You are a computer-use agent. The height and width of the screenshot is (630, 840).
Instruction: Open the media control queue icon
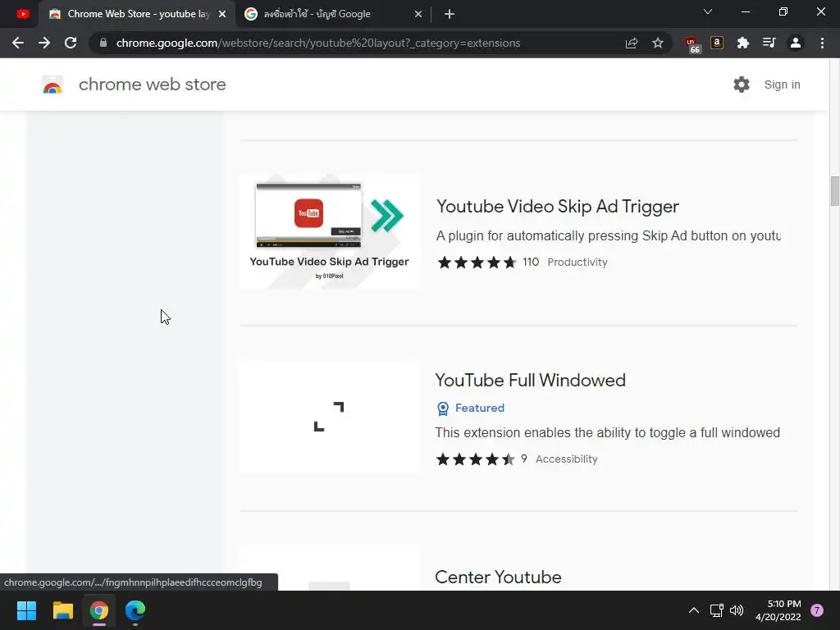pos(769,43)
